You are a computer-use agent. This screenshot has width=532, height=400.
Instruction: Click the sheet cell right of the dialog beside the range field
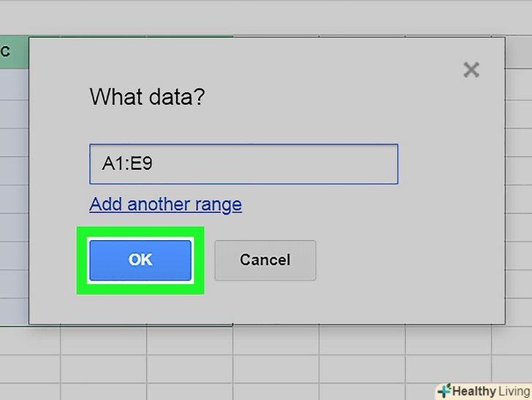(518, 164)
